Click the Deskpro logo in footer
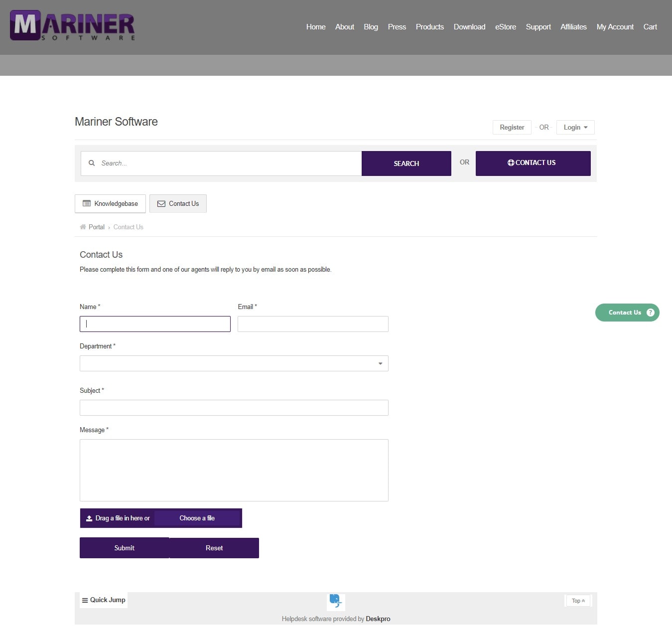 pyautogui.click(x=336, y=601)
